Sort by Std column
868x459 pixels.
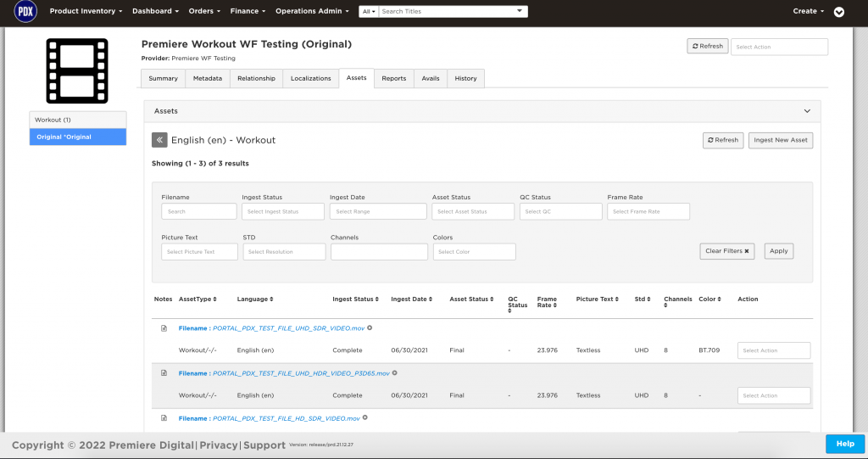click(x=643, y=299)
